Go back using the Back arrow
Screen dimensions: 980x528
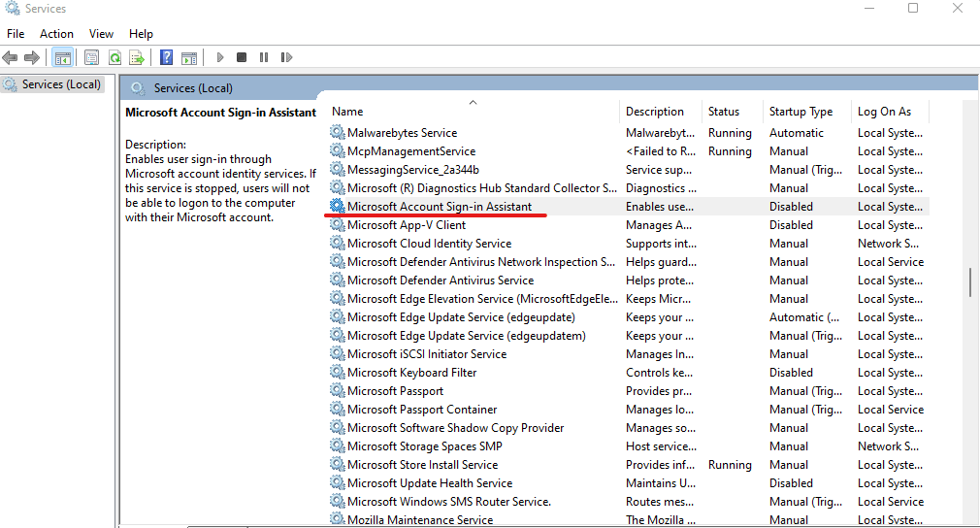pos(10,57)
